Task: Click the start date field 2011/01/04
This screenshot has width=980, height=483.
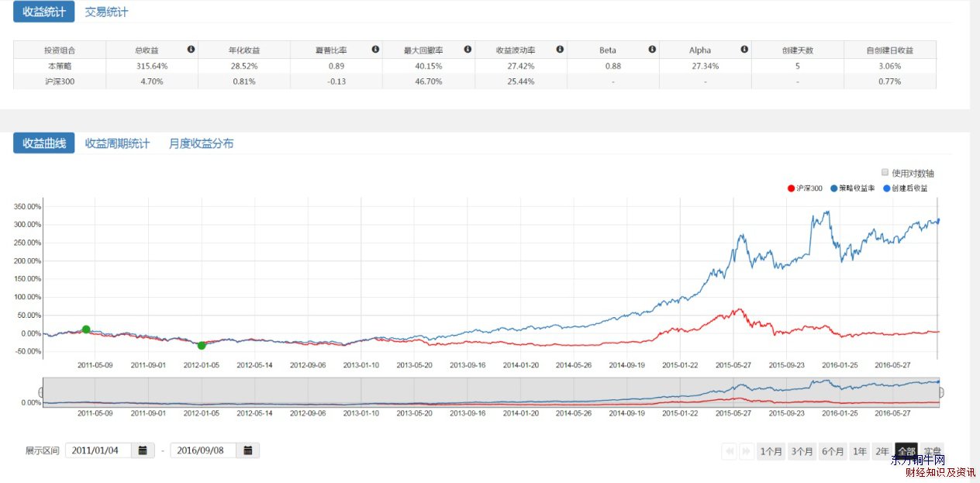Action: [x=98, y=450]
